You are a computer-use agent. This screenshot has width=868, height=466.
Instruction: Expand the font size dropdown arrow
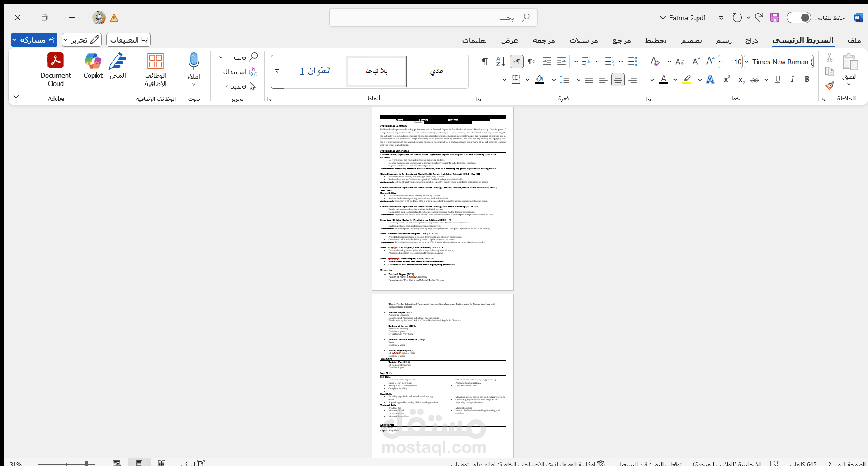721,62
